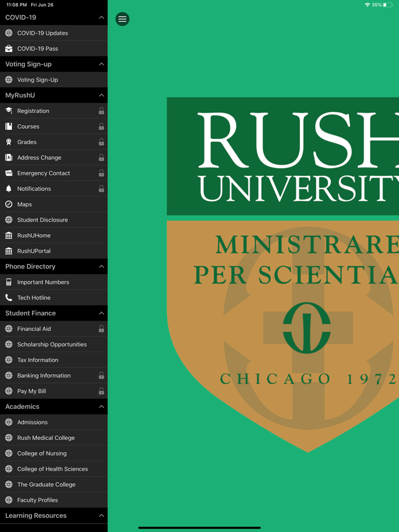Screen dimensions: 399x532
Task: Click the compass icon for Maps
Action: [9, 204]
